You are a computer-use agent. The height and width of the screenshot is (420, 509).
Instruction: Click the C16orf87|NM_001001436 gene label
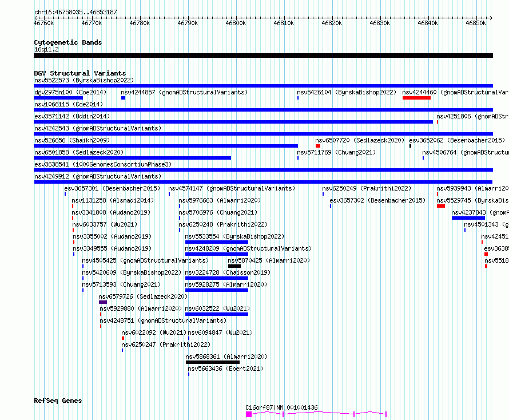point(282,407)
